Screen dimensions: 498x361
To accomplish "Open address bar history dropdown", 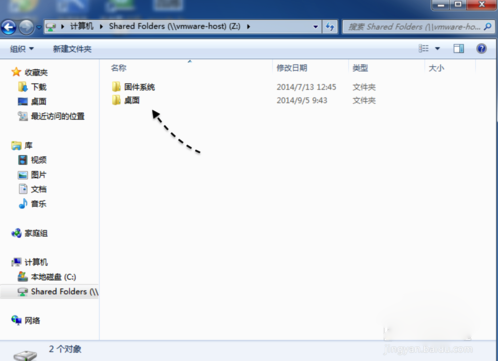I will [x=315, y=27].
